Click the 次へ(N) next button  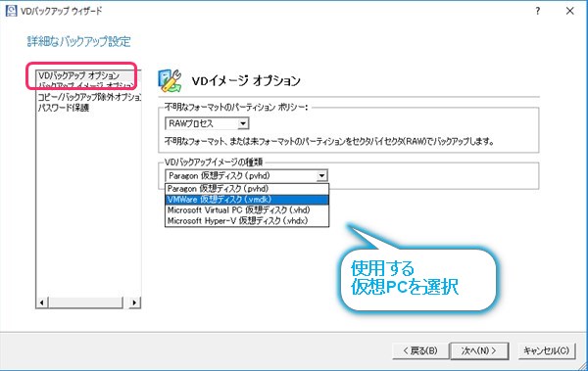coord(479,350)
